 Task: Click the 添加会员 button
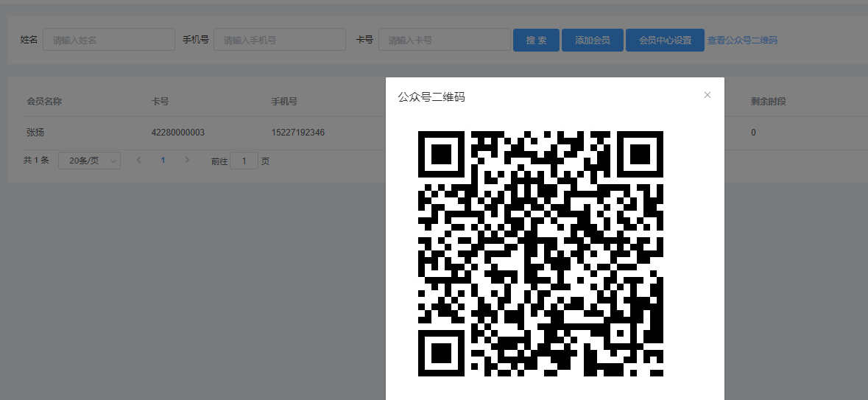pos(592,41)
